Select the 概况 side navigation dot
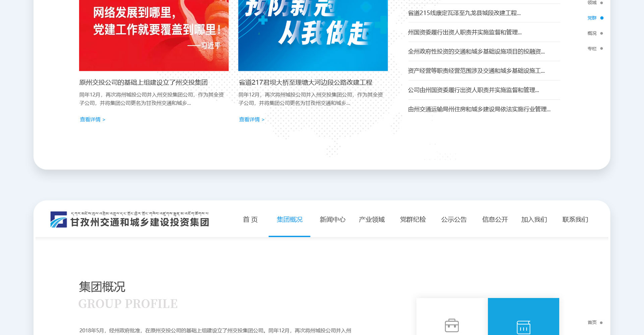 tap(601, 33)
